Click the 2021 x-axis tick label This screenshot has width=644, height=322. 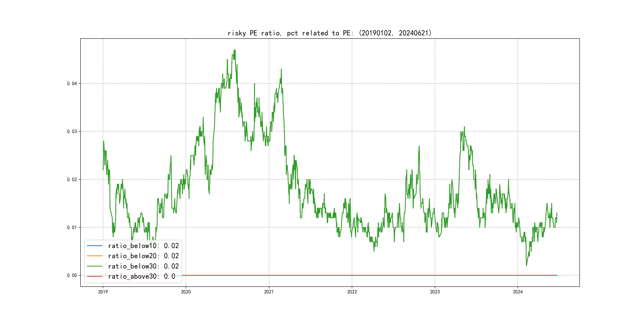269,292
